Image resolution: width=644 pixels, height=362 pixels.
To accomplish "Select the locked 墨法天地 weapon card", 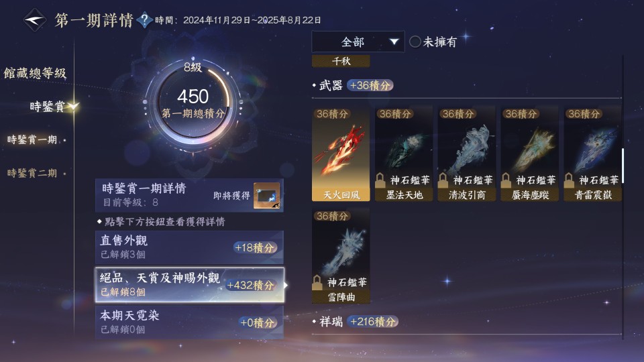I will coord(404,154).
